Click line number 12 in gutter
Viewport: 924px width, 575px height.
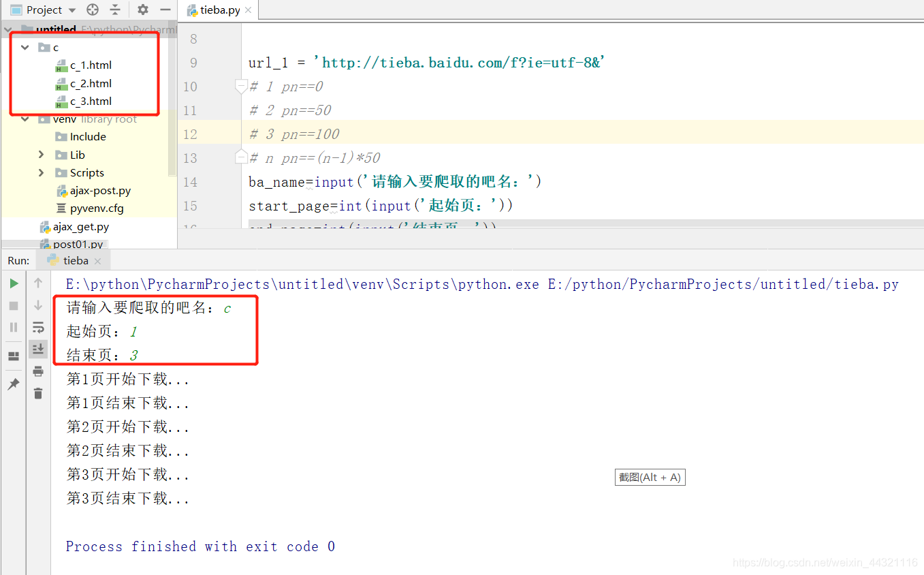point(190,134)
